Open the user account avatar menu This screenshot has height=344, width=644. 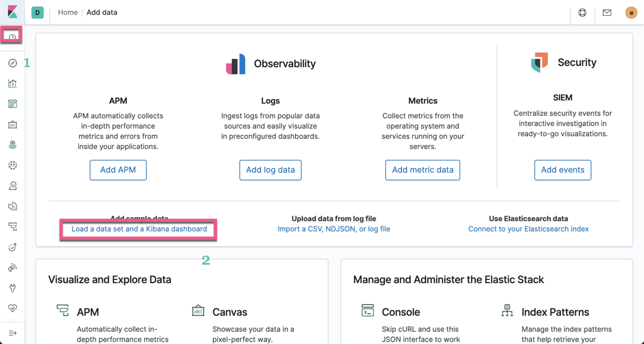point(631,13)
